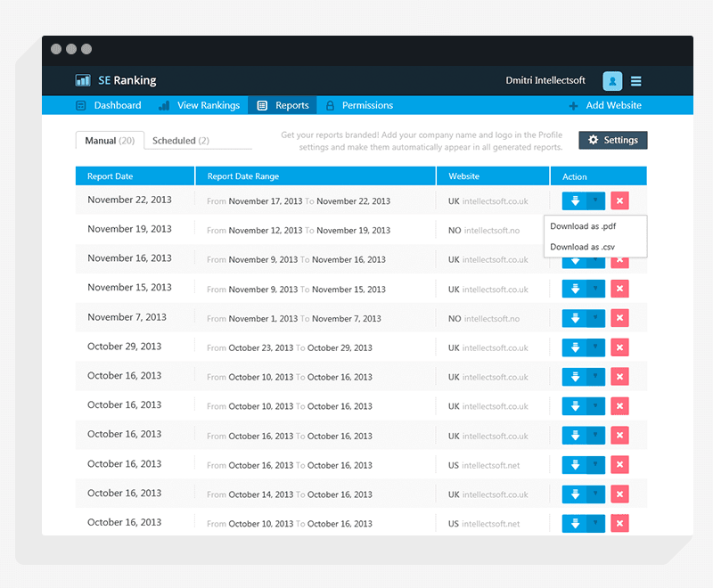713x588 pixels.
Task: Expand download options for November 7 report
Action: tap(595, 318)
